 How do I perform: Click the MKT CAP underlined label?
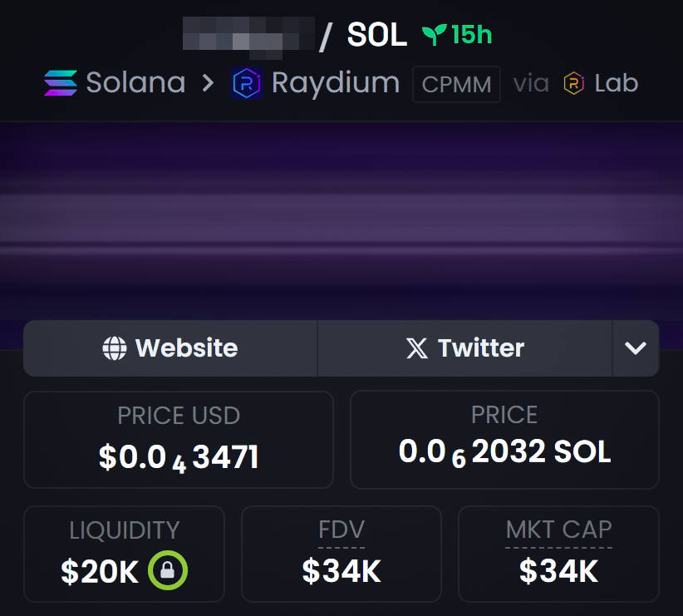point(559,530)
